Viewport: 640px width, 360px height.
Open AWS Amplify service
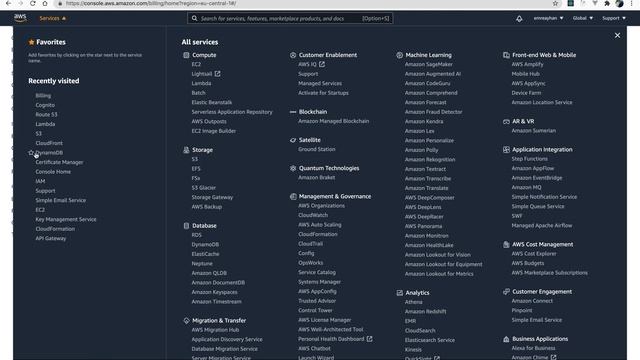tap(527, 64)
